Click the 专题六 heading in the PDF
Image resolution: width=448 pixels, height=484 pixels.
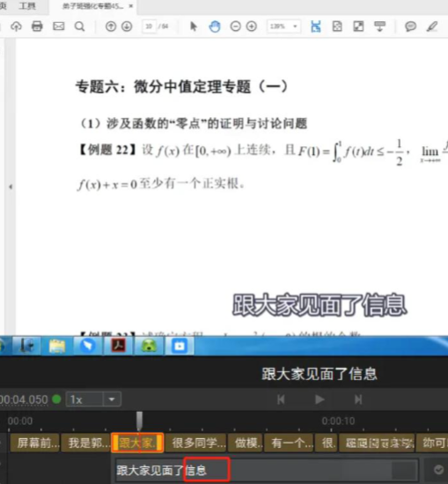(x=181, y=87)
